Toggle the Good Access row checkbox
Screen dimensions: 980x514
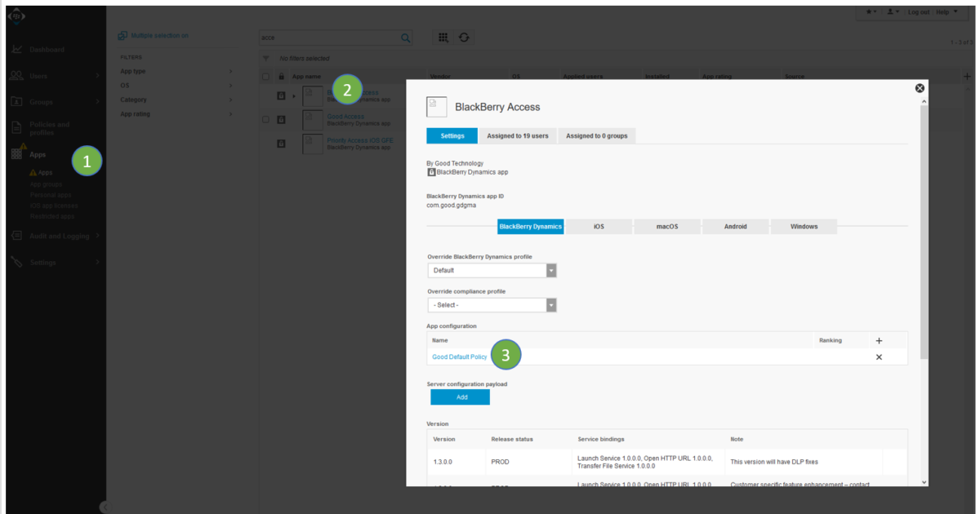pyautogui.click(x=265, y=119)
